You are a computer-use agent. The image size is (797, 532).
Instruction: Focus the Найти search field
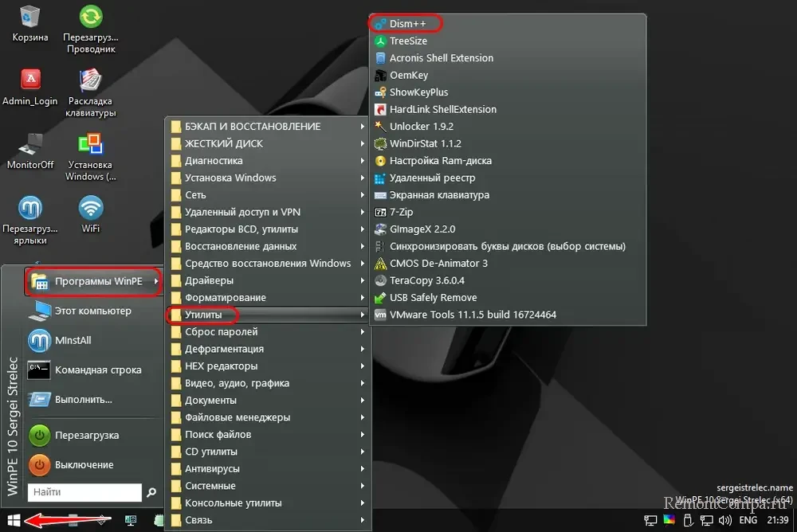click(84, 492)
